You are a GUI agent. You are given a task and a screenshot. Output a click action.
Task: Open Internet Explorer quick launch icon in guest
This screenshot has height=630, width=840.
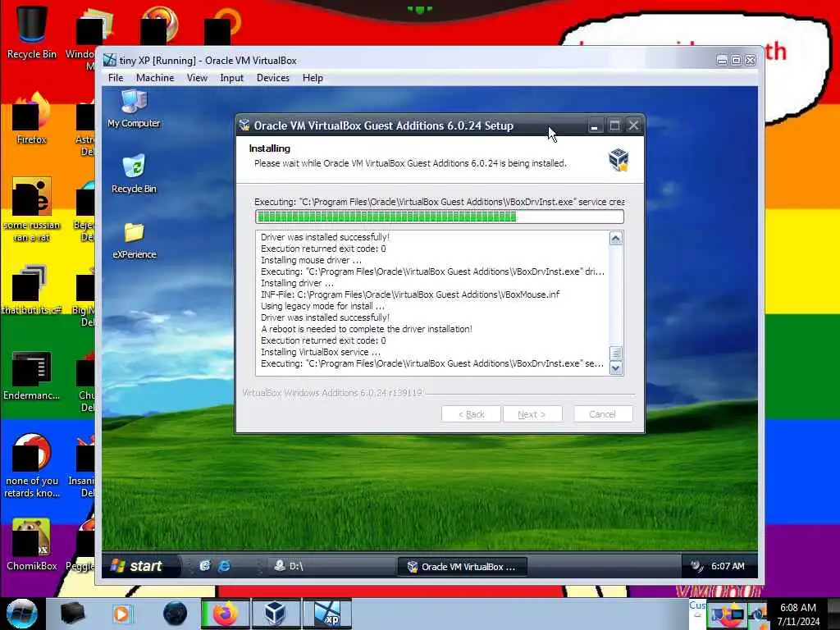click(224, 566)
